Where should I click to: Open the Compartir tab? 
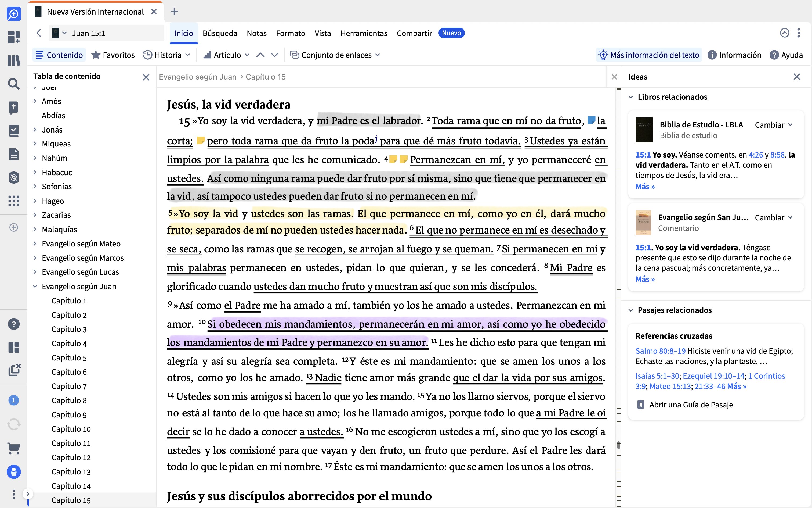(x=414, y=33)
